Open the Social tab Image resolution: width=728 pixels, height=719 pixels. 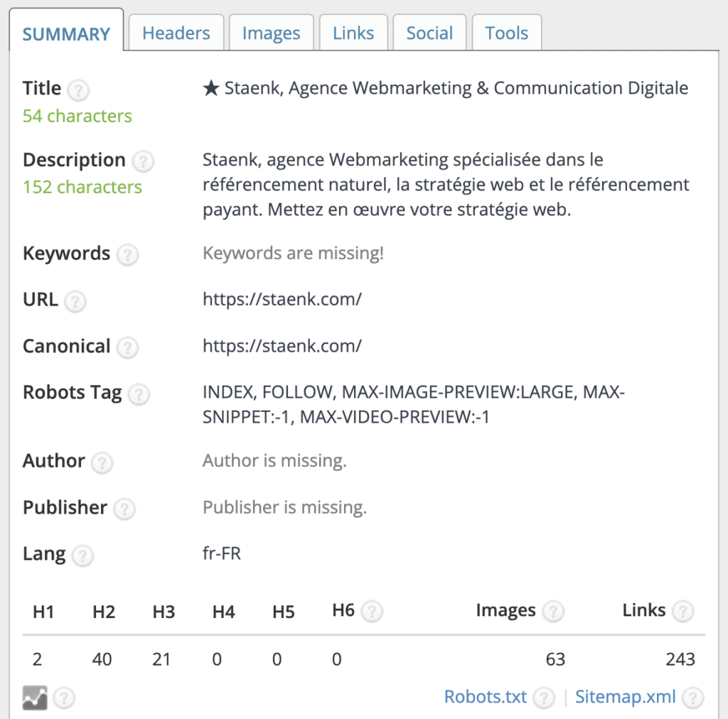coord(429,33)
